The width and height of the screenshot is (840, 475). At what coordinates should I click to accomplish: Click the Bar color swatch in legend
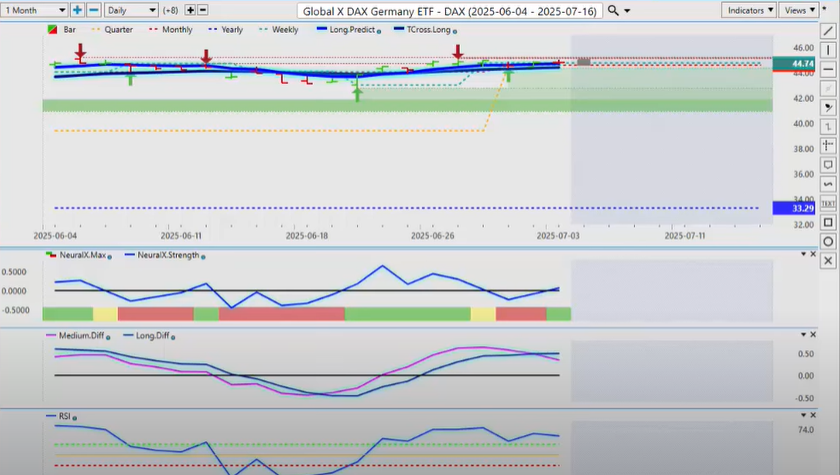pos(52,30)
